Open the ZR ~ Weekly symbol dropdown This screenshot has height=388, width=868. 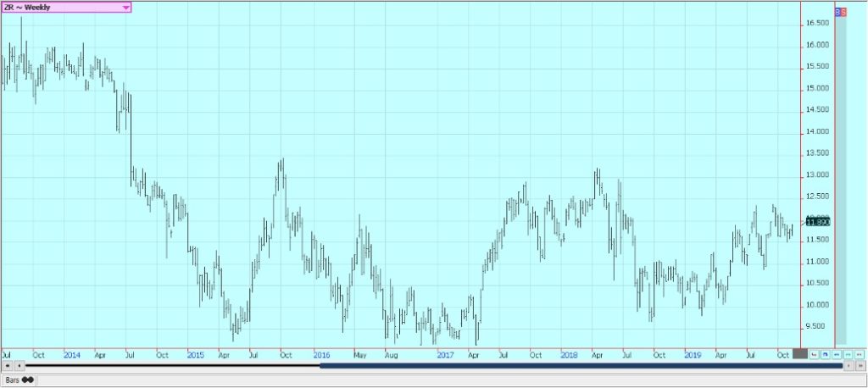[x=66, y=7]
